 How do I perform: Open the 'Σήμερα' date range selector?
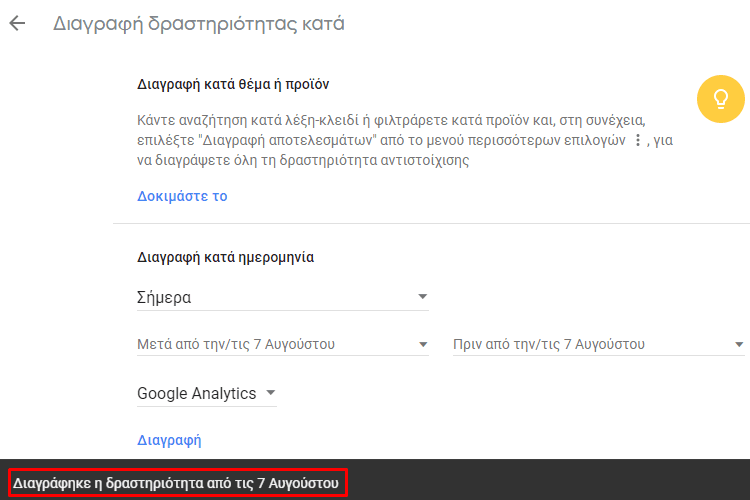(x=283, y=298)
